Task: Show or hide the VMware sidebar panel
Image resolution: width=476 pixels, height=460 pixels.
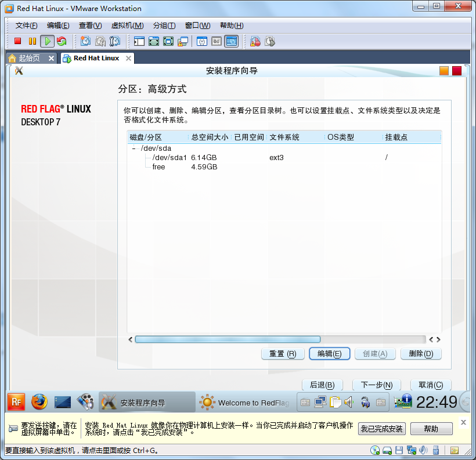Action: click(139, 41)
